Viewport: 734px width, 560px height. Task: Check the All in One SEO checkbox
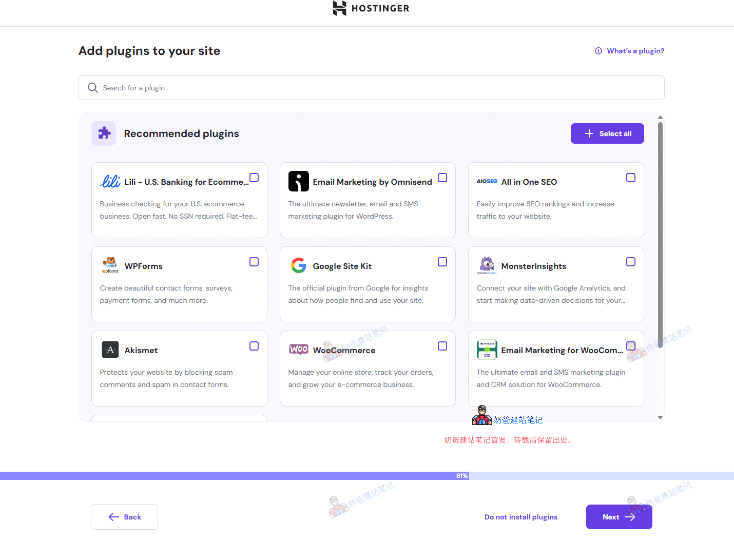coord(630,178)
